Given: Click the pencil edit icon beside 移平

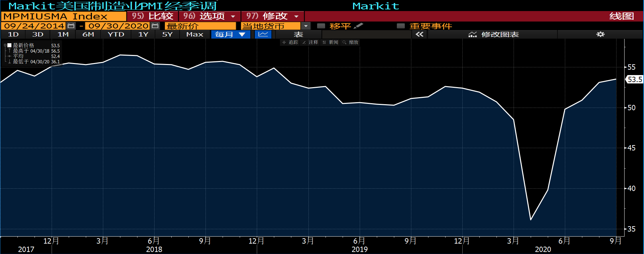Looking at the screenshot, I should click(358, 26).
